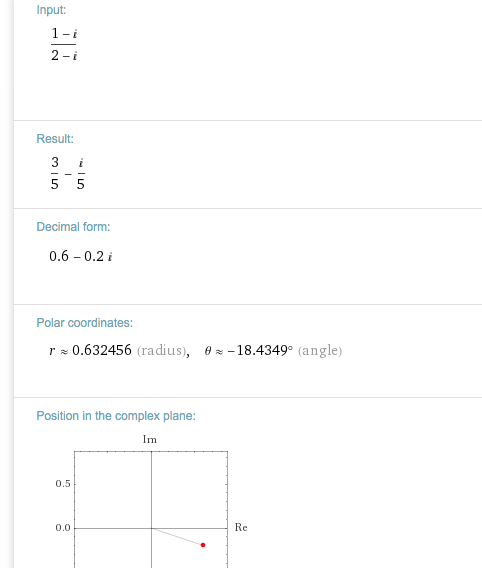This screenshot has height=568, width=482.
Task: Select the angle value −18.4349°
Action: coord(260,350)
